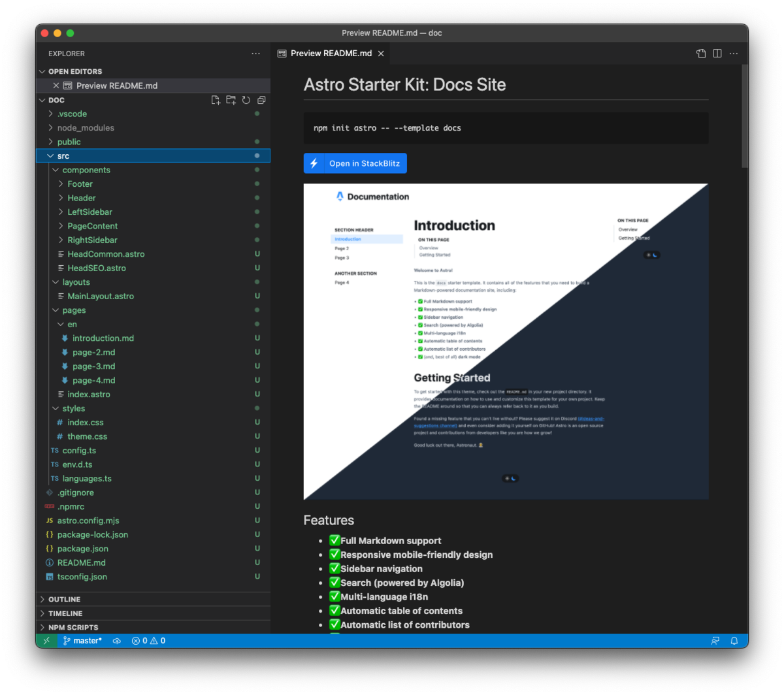Open HeadCommon.astro file
Viewport: 784px width, 695px height.
153,254
